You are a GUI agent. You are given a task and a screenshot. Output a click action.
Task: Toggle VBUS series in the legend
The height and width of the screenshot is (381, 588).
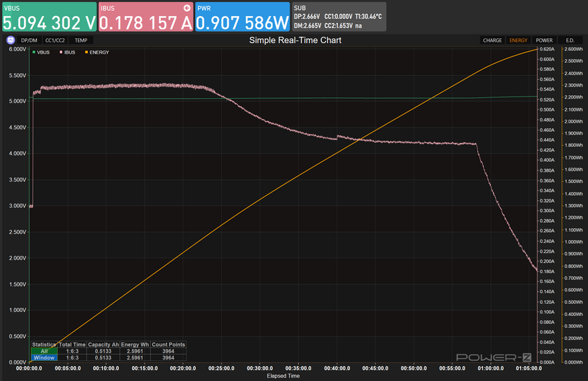(41, 52)
